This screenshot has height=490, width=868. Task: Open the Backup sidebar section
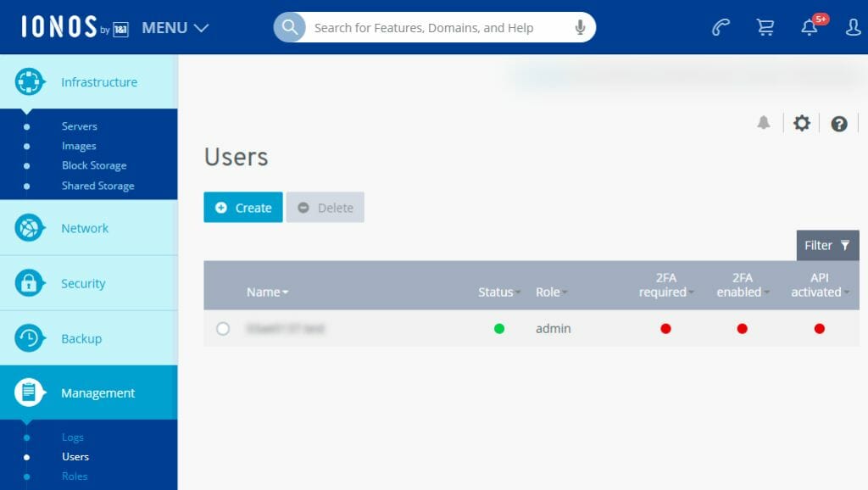coord(81,338)
